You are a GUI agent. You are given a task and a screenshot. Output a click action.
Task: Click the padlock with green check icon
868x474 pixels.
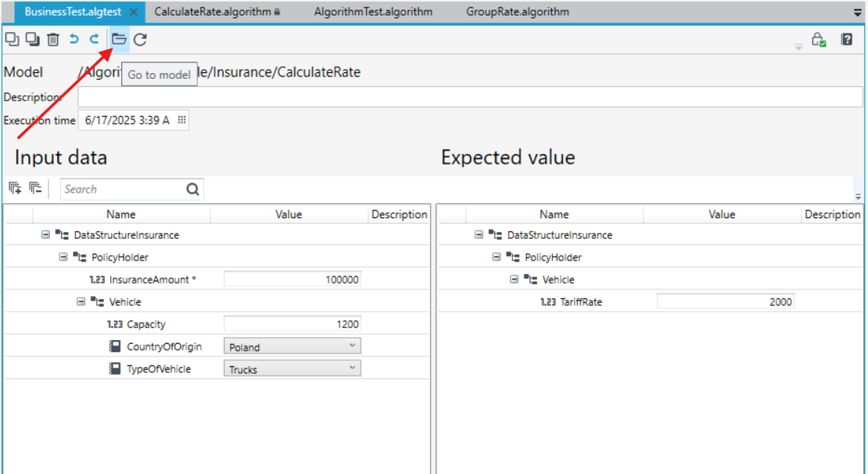click(x=819, y=39)
